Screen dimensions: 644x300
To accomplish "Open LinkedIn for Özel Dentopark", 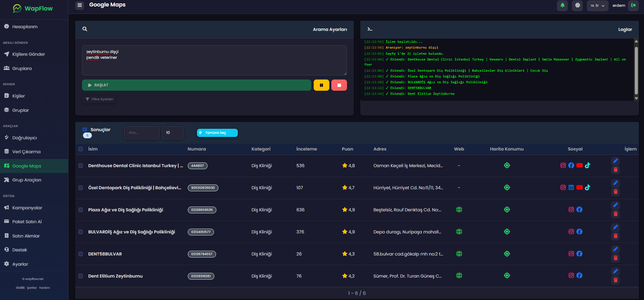I will click(x=571, y=188).
